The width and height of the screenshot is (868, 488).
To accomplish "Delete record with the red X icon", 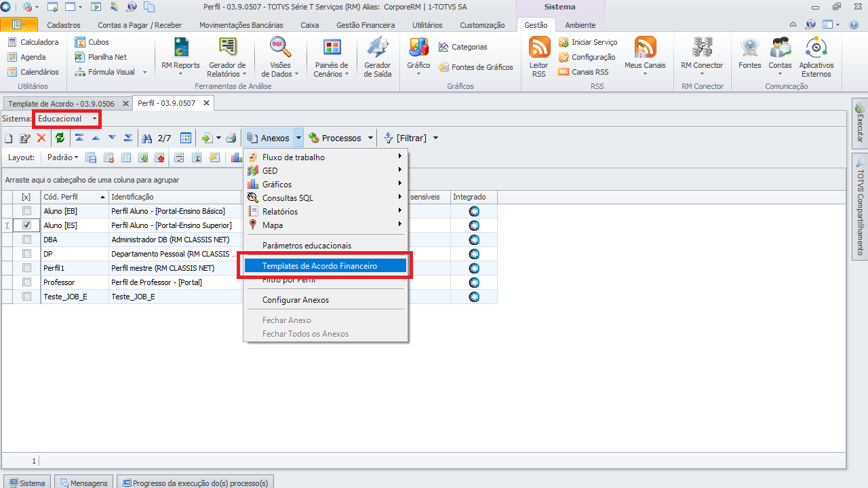I will click(41, 138).
